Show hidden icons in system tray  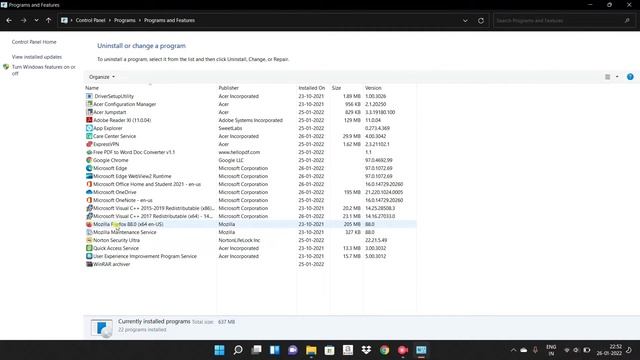pos(513,350)
